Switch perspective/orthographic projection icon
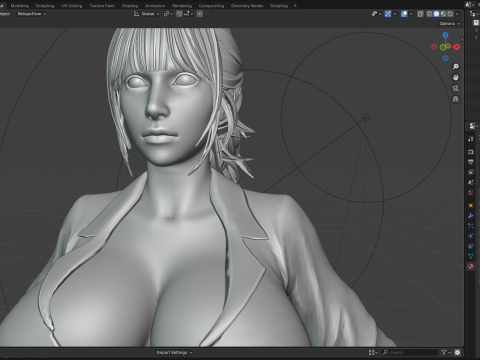480x360 pixels. coord(456,99)
